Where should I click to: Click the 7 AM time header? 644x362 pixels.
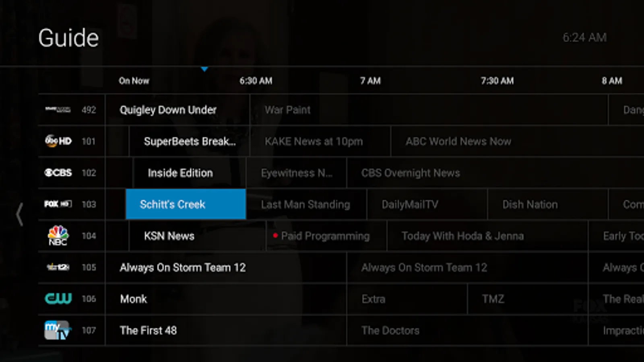pyautogui.click(x=370, y=81)
